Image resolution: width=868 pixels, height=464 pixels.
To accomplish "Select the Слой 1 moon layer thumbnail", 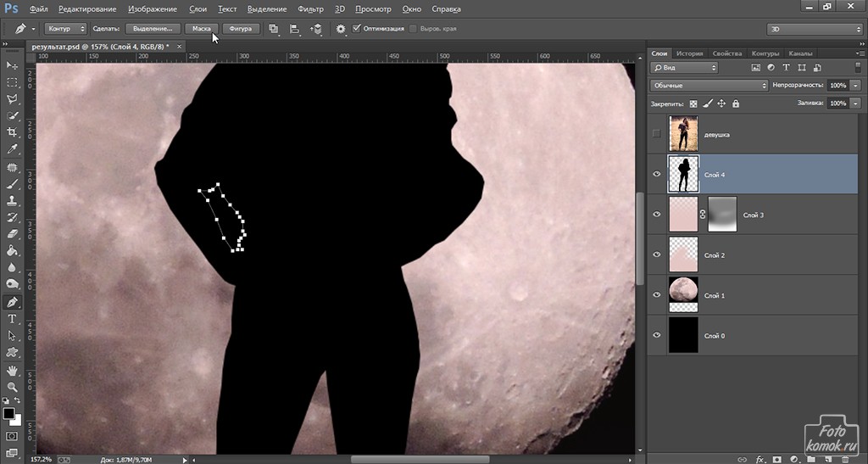I will point(683,295).
